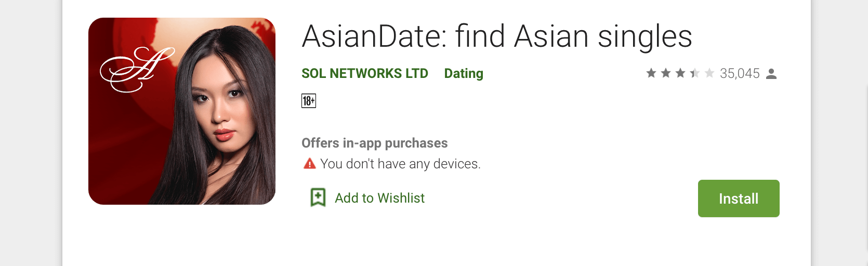Click the second rating star

click(x=666, y=73)
